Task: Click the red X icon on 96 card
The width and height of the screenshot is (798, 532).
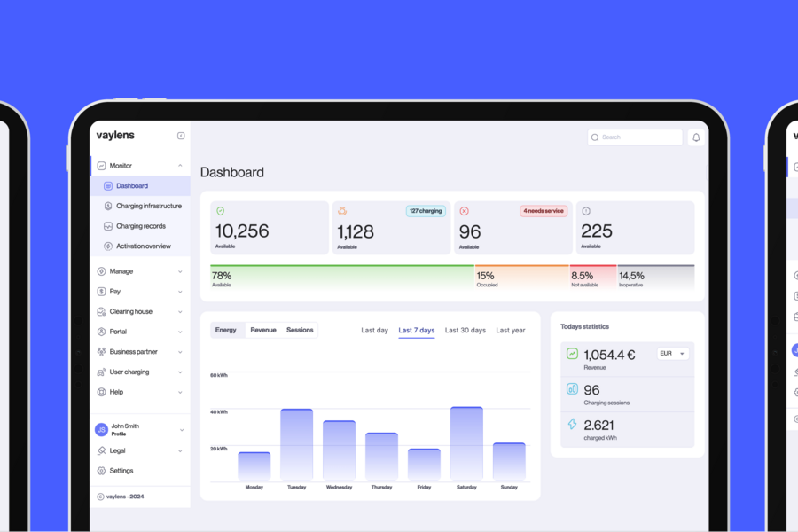Action: (464, 211)
